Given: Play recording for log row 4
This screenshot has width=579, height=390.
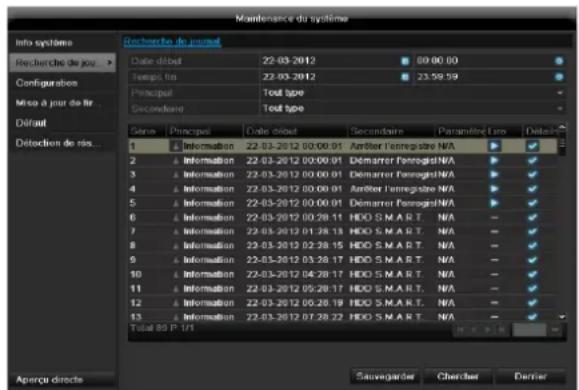Looking at the screenshot, I should tap(494, 189).
